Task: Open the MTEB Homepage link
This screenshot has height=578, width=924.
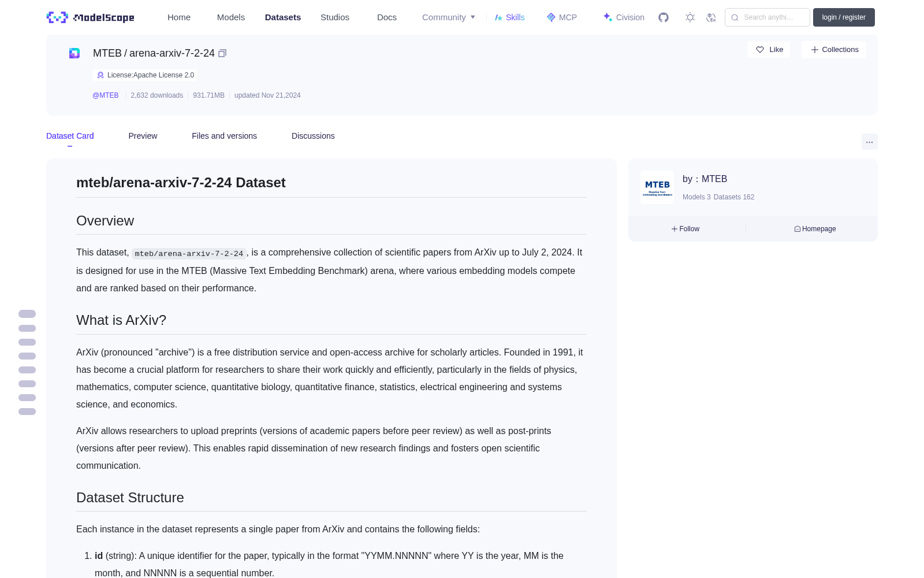Action: 815,229
